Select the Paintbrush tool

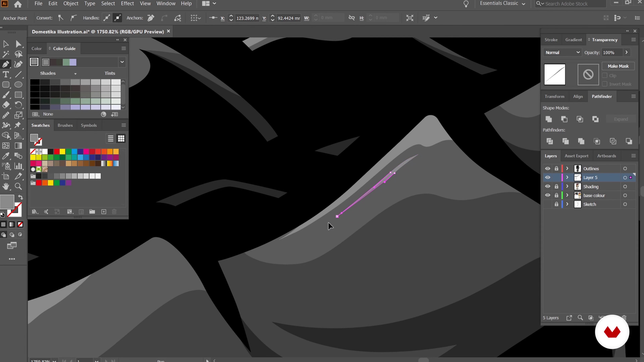pos(6,95)
